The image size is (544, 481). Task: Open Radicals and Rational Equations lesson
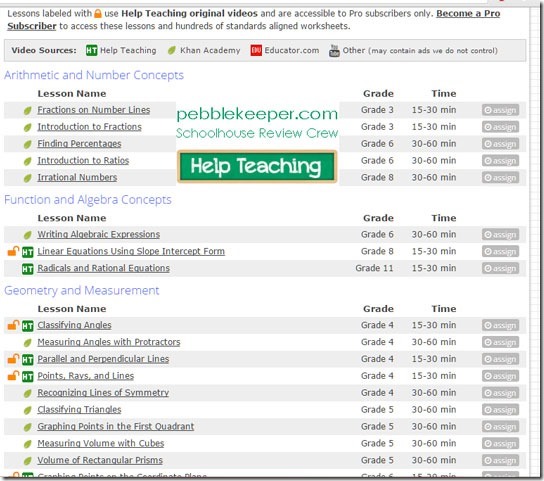click(103, 268)
